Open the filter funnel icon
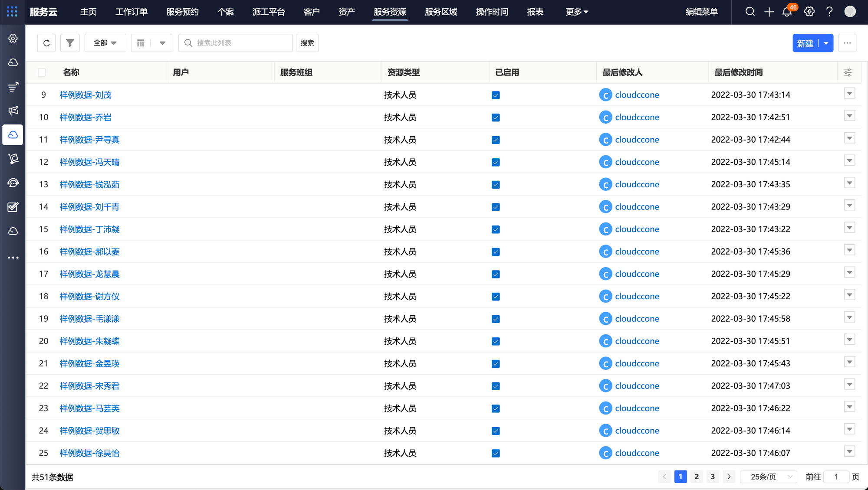868x490 pixels. click(x=70, y=43)
